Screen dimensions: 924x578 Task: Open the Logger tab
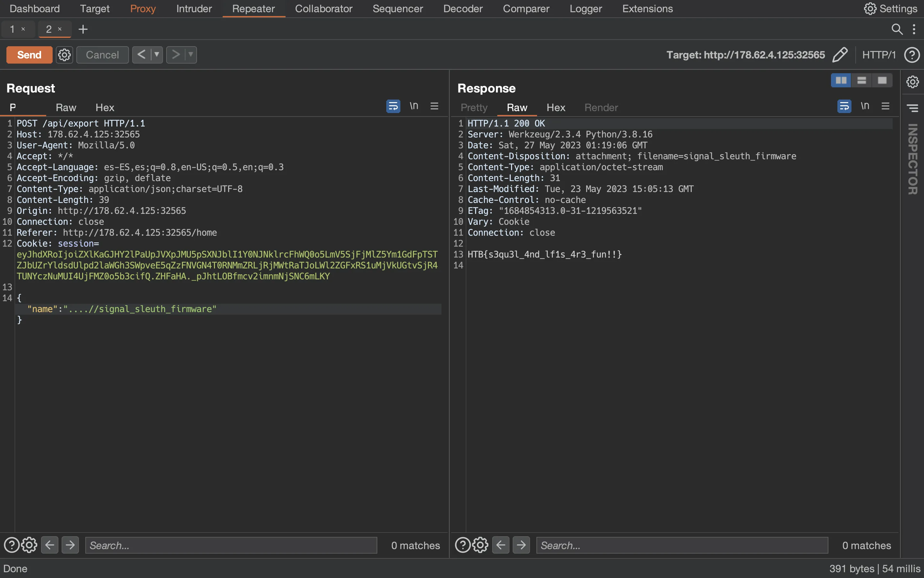coord(586,8)
